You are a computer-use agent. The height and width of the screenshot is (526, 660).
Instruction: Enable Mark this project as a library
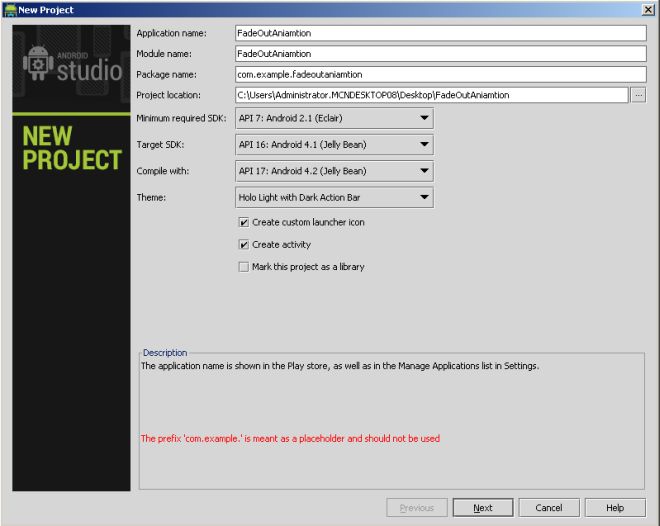click(x=243, y=267)
